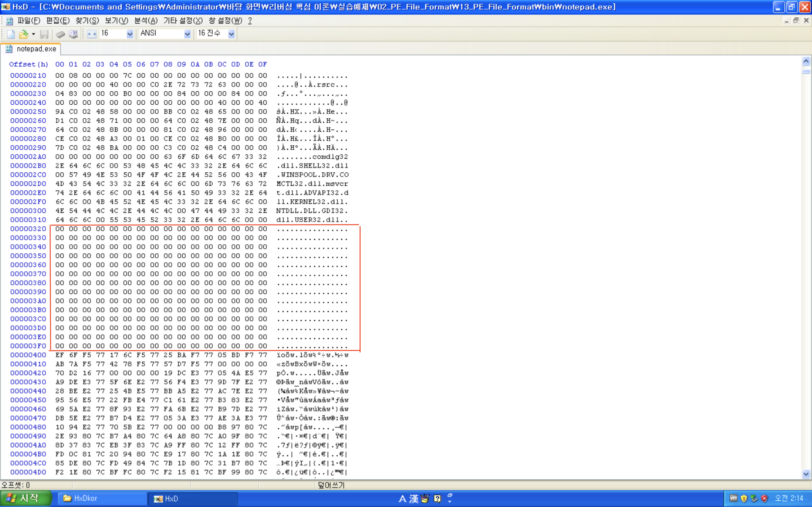Click the Save floppy disk icon
Image resolution: width=812 pixels, height=507 pixels.
(x=44, y=34)
